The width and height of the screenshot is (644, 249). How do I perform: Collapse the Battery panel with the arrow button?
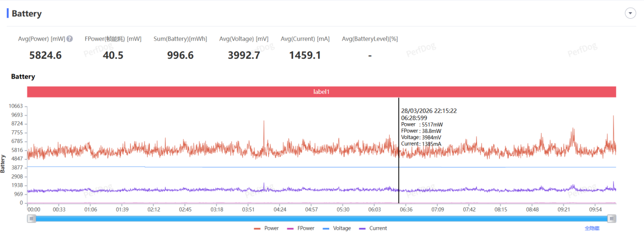click(630, 14)
